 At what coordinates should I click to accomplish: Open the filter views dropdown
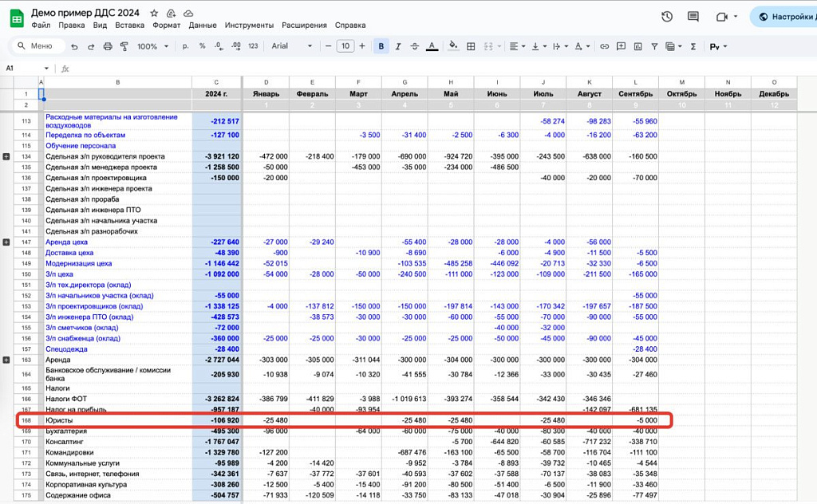point(673,46)
